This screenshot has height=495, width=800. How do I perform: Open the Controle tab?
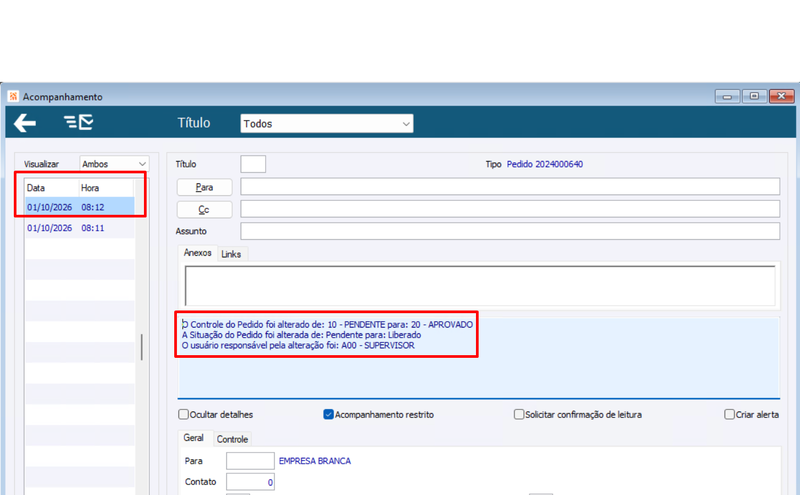pyautogui.click(x=232, y=439)
